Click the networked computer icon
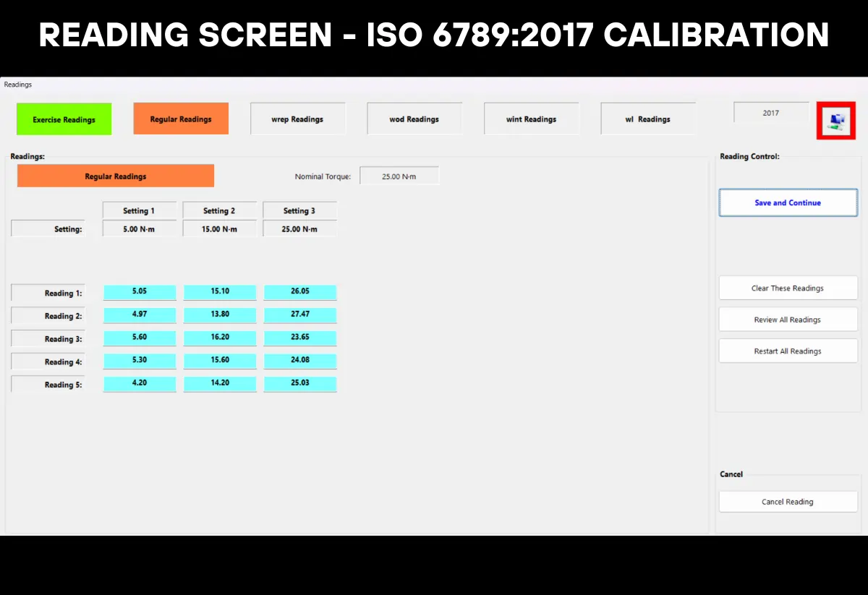This screenshot has height=595, width=868. (835, 121)
